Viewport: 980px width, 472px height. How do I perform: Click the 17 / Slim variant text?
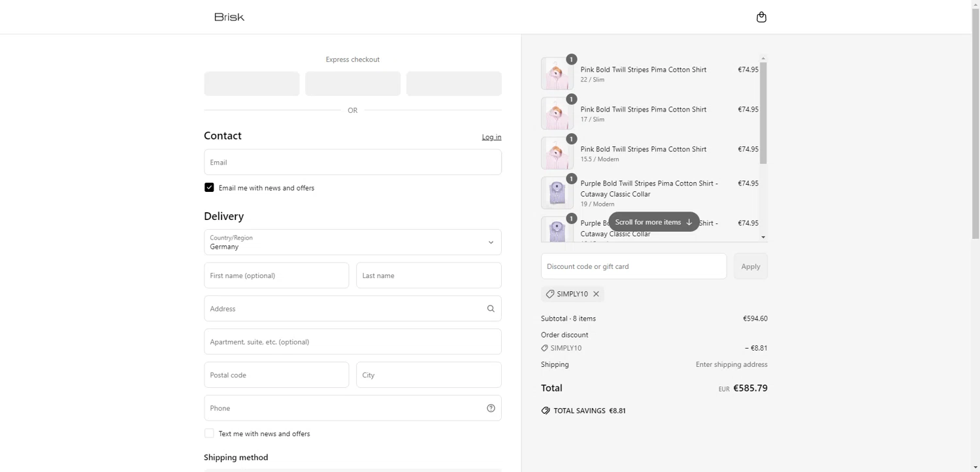pos(593,119)
